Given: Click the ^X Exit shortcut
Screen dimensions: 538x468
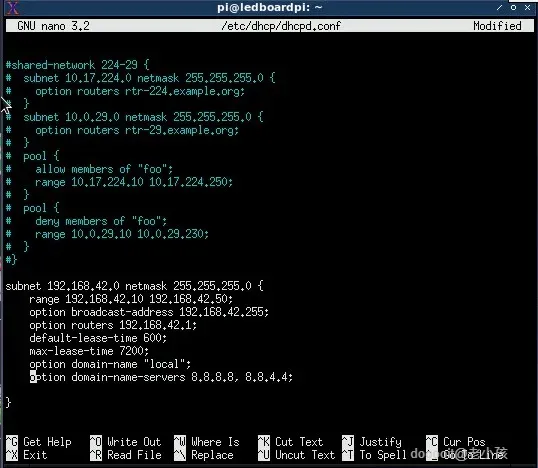Looking at the screenshot, I should [26, 455].
